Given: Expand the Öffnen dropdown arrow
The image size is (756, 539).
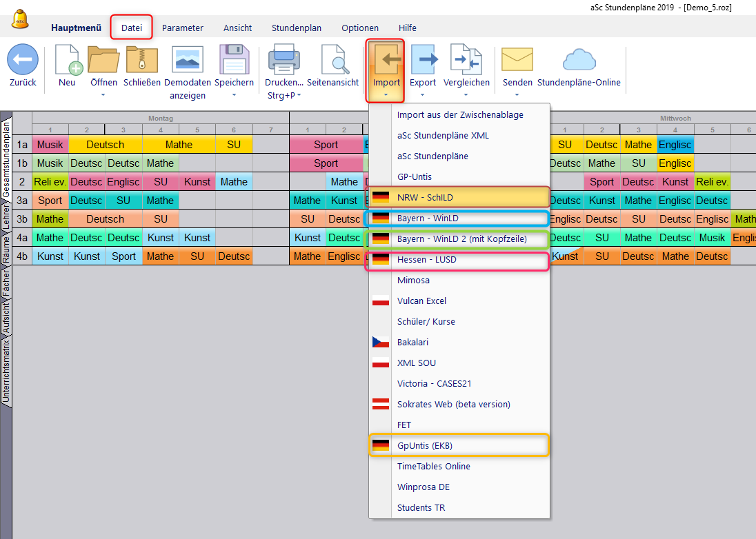Looking at the screenshot, I should [x=103, y=95].
